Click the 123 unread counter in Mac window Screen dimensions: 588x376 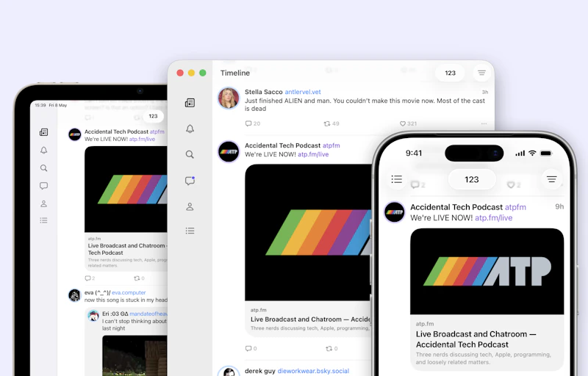pyautogui.click(x=450, y=73)
